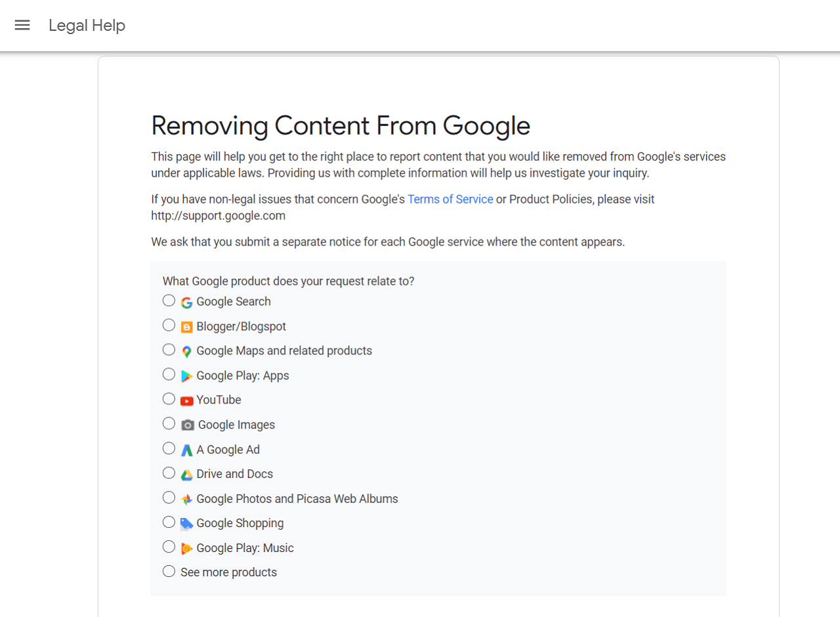
Task: Click the 'A Google Ad' label
Action: (x=228, y=450)
